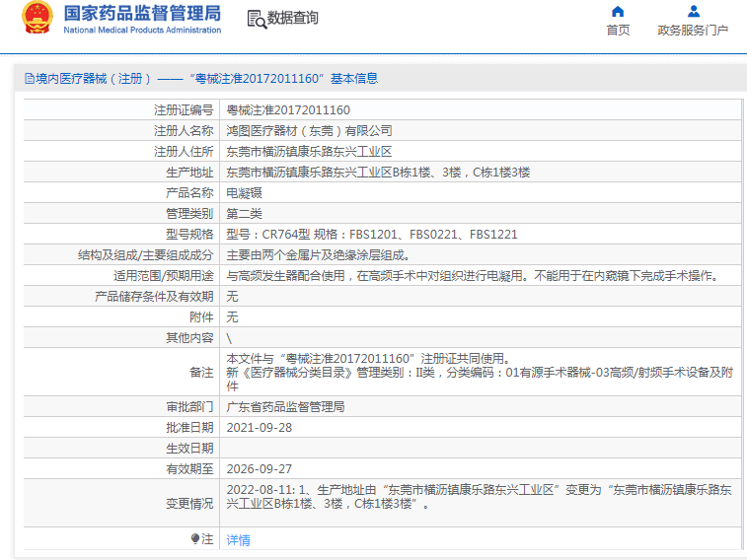Image resolution: width=747 pixels, height=560 pixels.
Task: Click the 结构及组成/主要组成成分 label
Action: (x=146, y=255)
